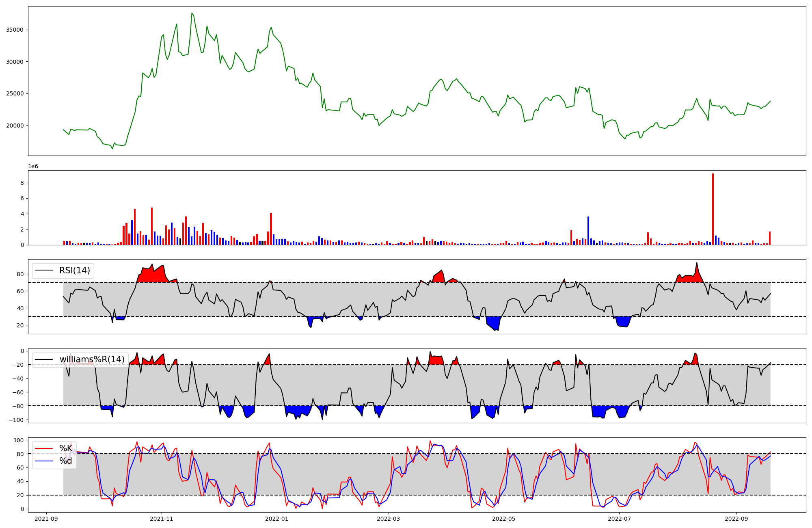Click the RSI(14) legend label
The height and width of the screenshot is (528, 812).
[75, 270]
